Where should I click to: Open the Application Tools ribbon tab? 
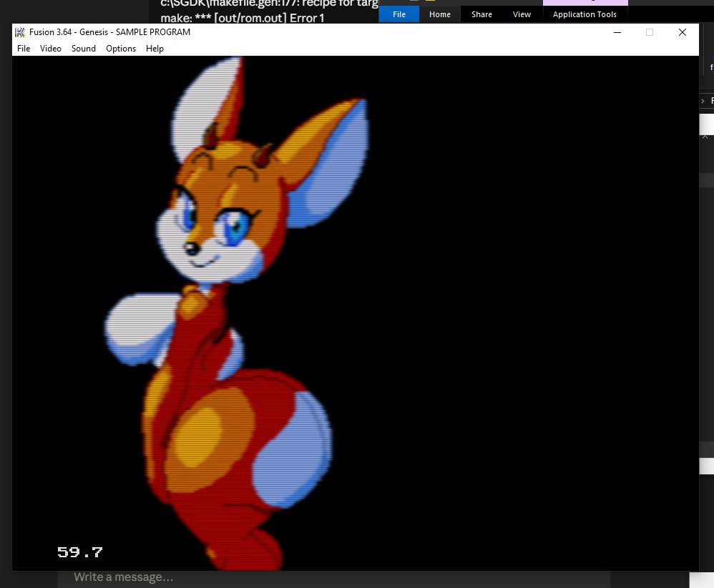(585, 14)
